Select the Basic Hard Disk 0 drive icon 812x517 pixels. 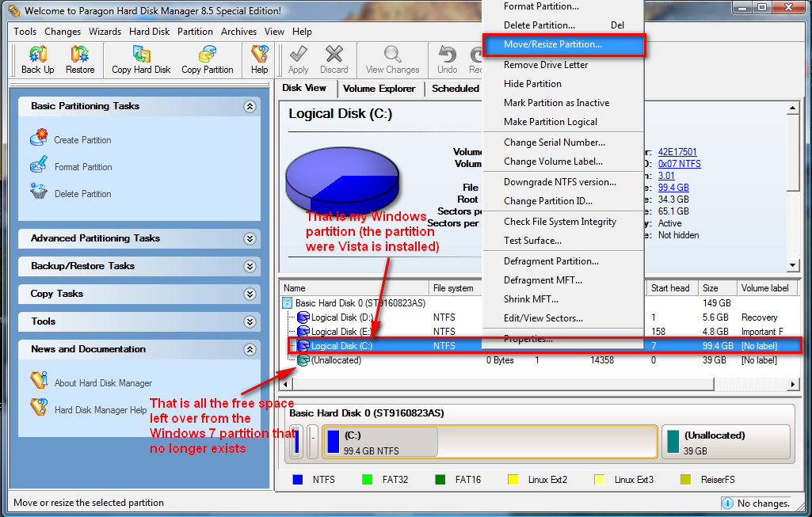[x=288, y=302]
